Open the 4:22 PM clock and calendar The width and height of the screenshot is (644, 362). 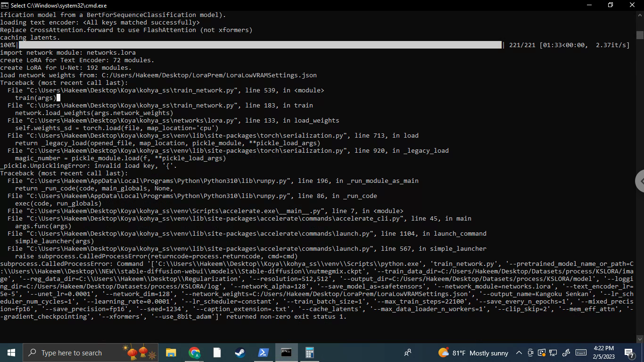point(603,353)
